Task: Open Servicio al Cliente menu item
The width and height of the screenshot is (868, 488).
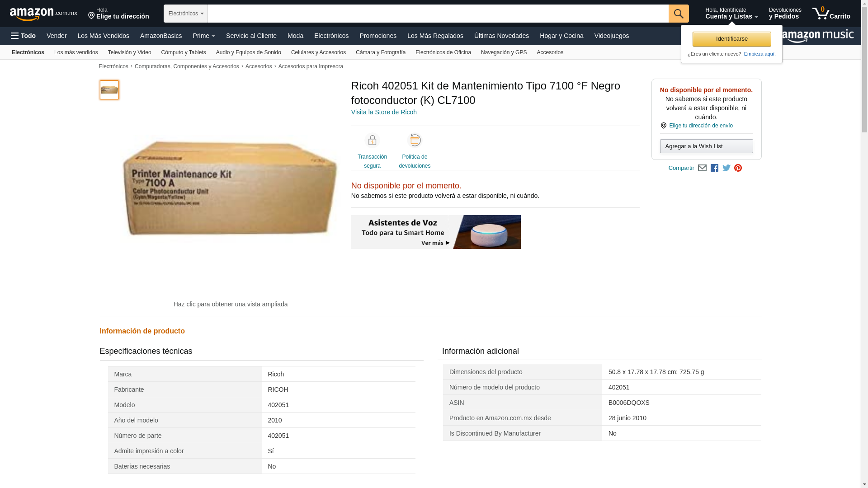Action: (251, 36)
